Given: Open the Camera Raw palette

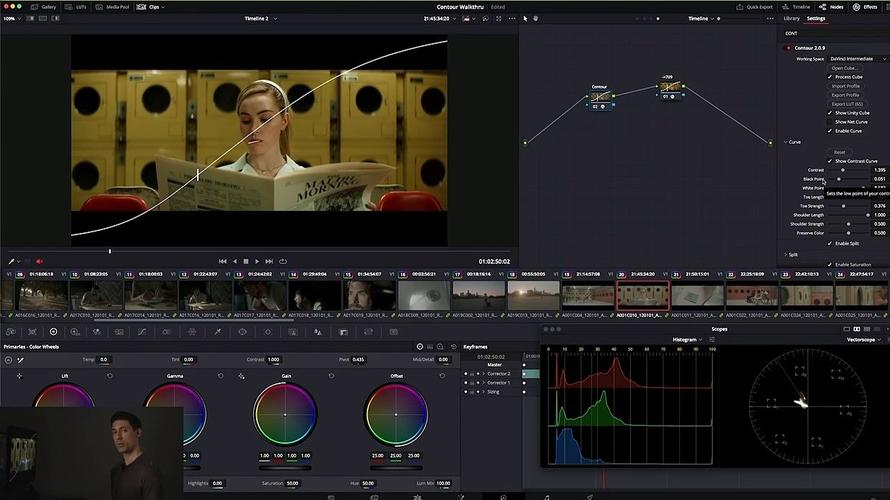Looking at the screenshot, I should point(11,332).
